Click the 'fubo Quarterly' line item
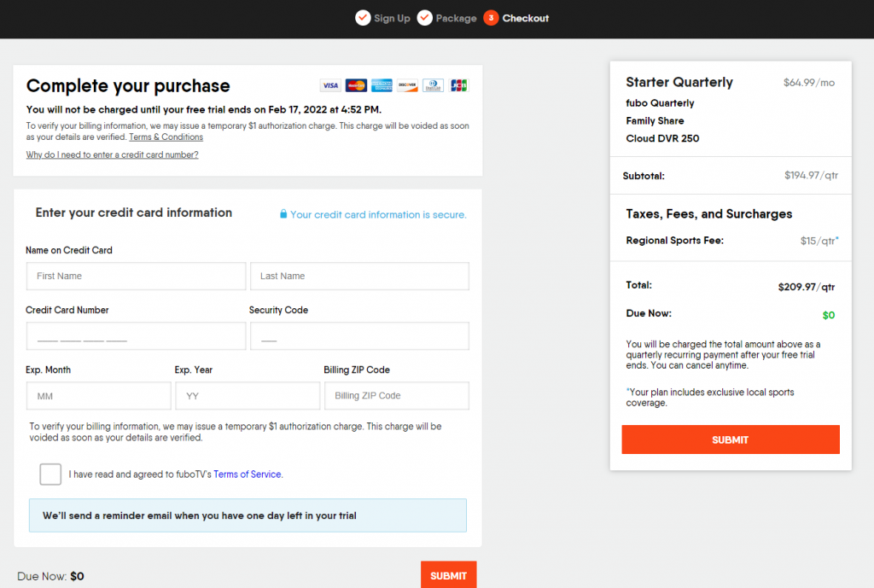This screenshot has width=874, height=588. 660,103
